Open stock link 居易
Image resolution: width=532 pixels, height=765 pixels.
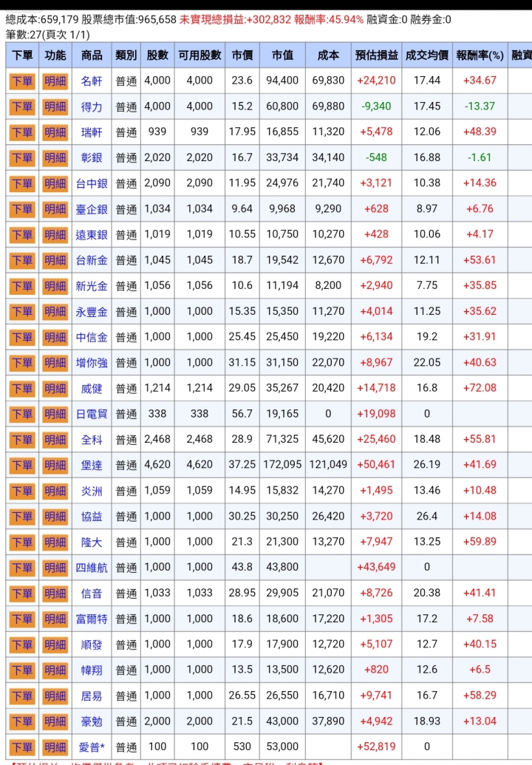pyautogui.click(x=92, y=696)
